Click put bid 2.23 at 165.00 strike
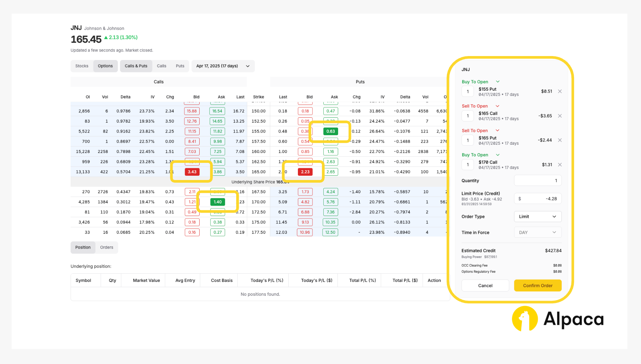Viewport: 641px width, 364px height. [305, 172]
